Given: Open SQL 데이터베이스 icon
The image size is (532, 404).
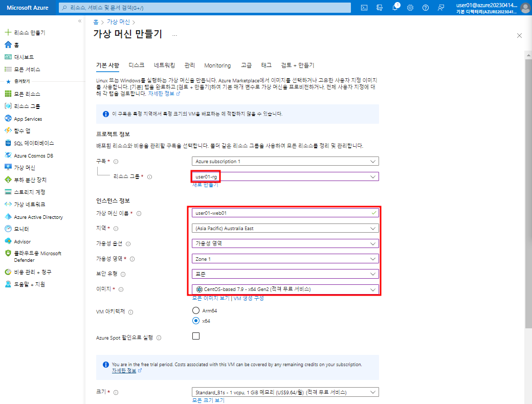Looking at the screenshot, I should pos(8,143).
